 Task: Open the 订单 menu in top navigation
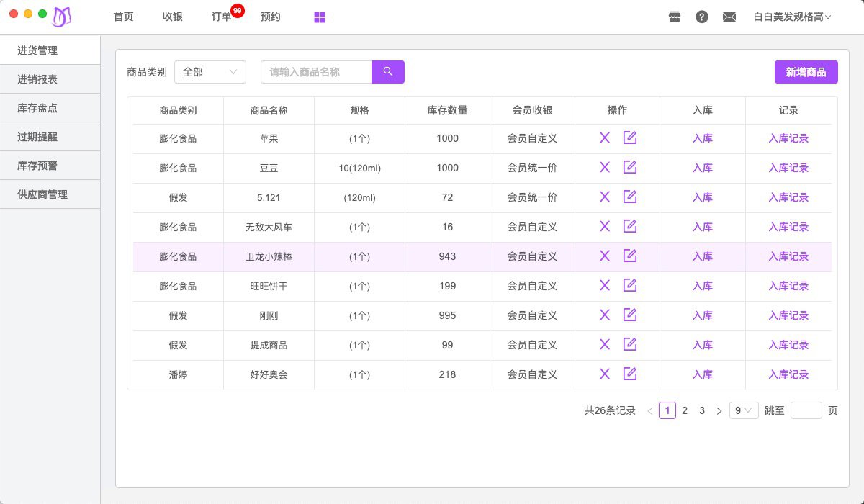[222, 17]
